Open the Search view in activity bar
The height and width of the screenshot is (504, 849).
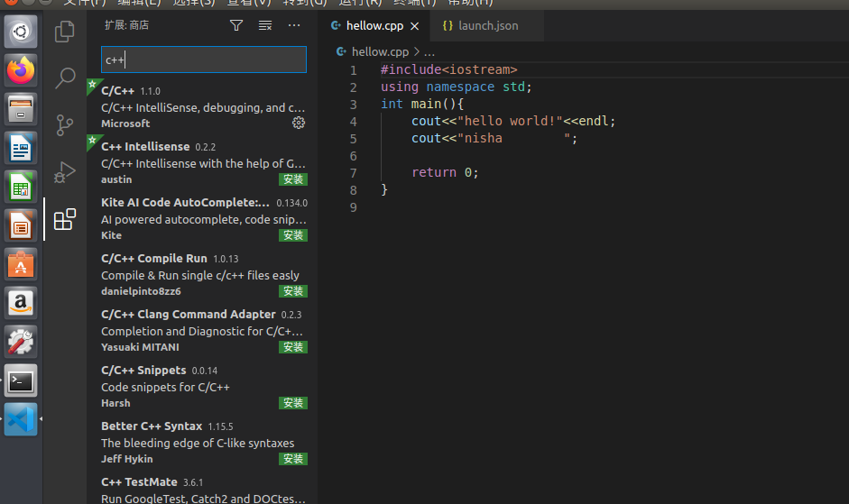tap(64, 78)
